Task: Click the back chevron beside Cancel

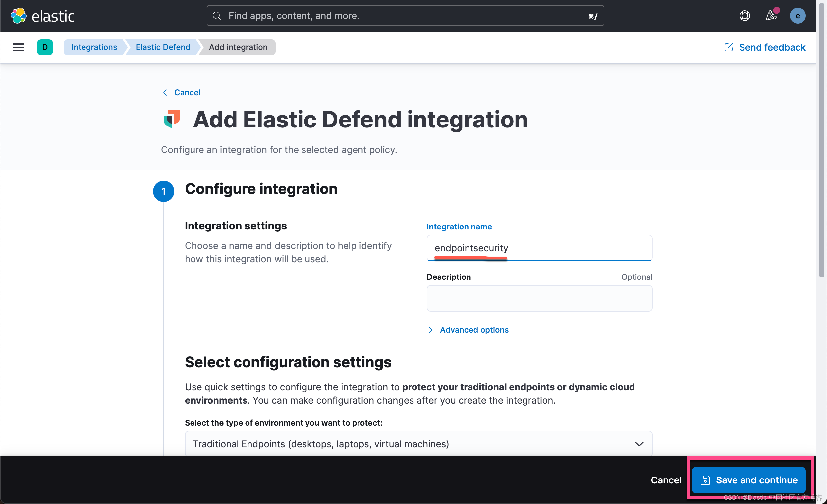Action: tap(165, 93)
